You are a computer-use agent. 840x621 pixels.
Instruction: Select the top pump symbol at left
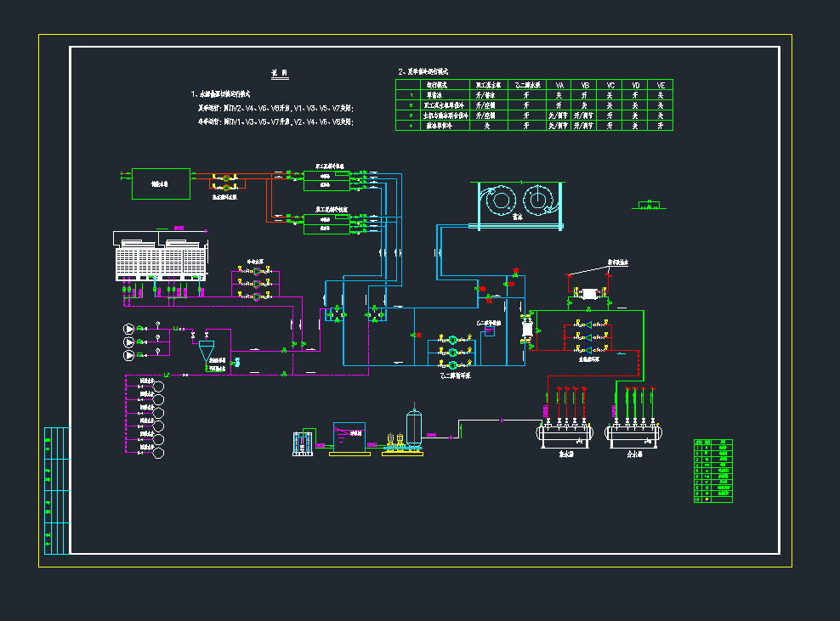pos(129,328)
